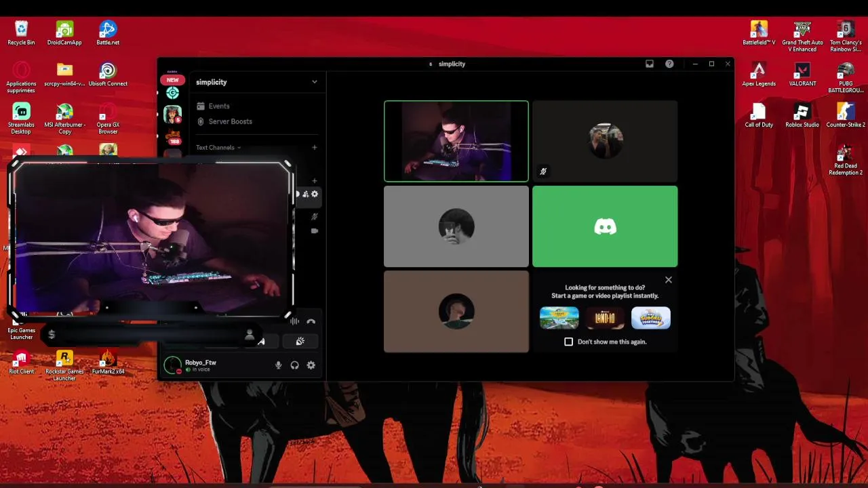868x488 pixels.
Task: Open the Recycle Bin desktop icon
Action: (21, 33)
